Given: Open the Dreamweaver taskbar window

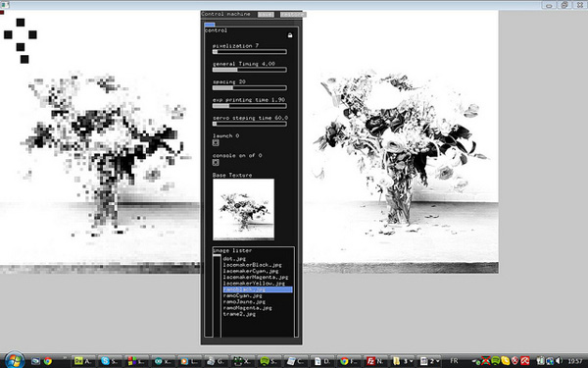Looking at the screenshot, I should click(83, 361).
